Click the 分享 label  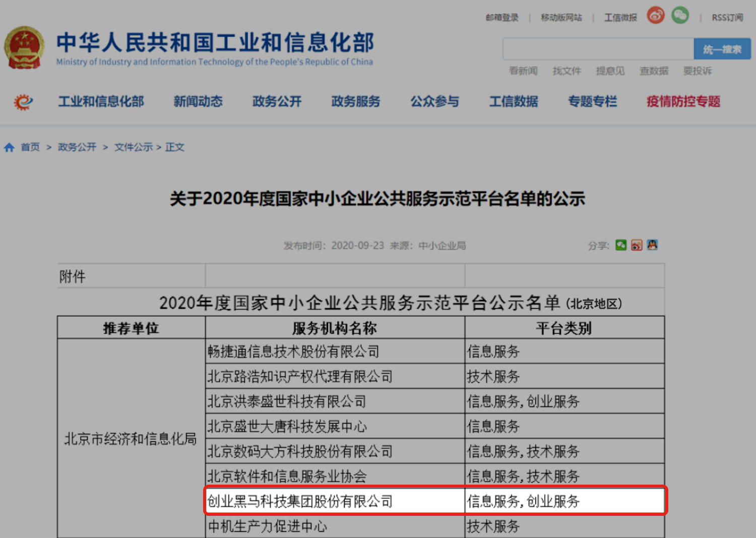(x=599, y=246)
